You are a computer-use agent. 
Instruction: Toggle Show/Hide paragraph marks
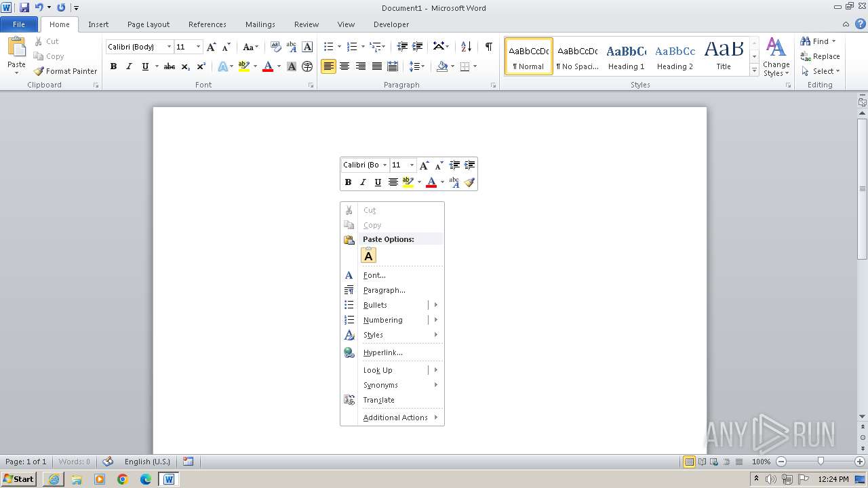[488, 47]
